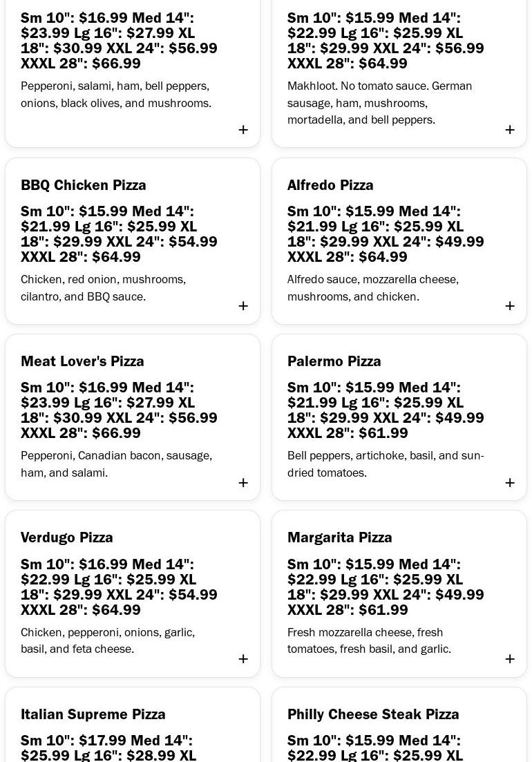
Task: Click the Margarita Pizza plus icon
Action: [x=510, y=659]
